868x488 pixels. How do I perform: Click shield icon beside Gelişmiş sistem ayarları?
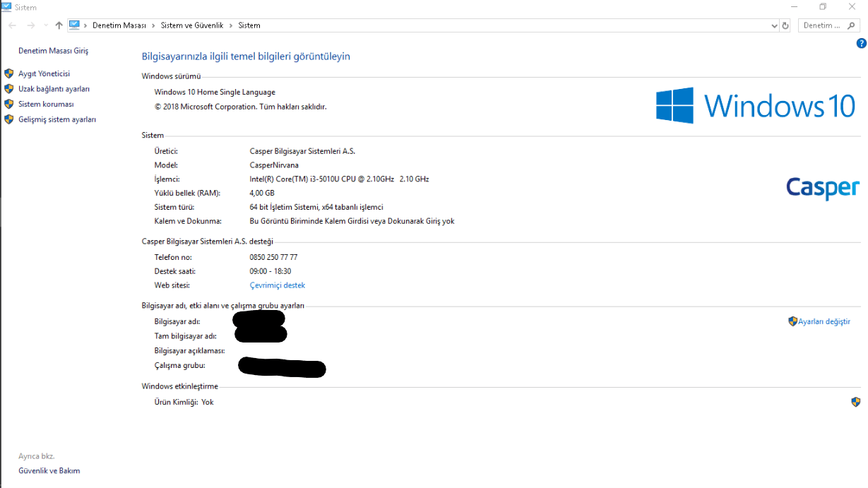click(9, 119)
